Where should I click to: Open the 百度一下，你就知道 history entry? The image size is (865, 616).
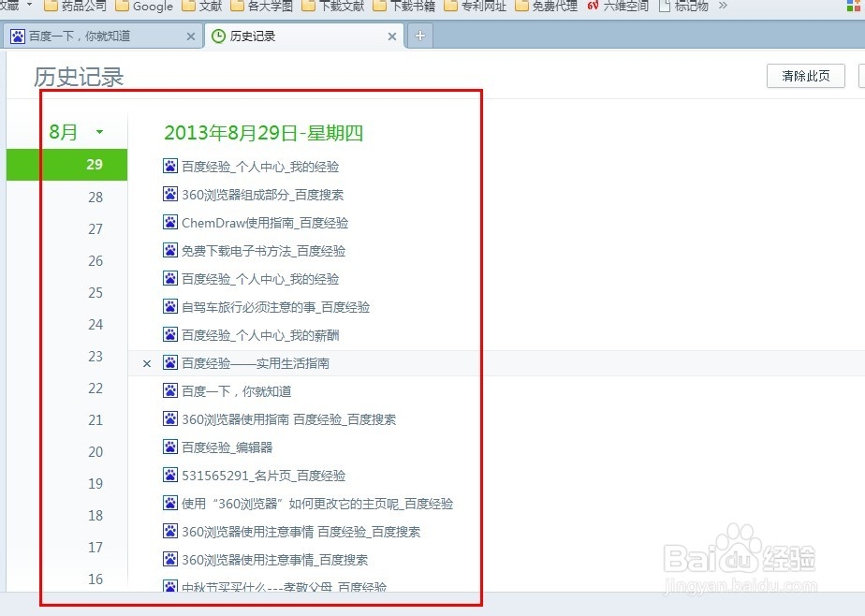click(236, 391)
